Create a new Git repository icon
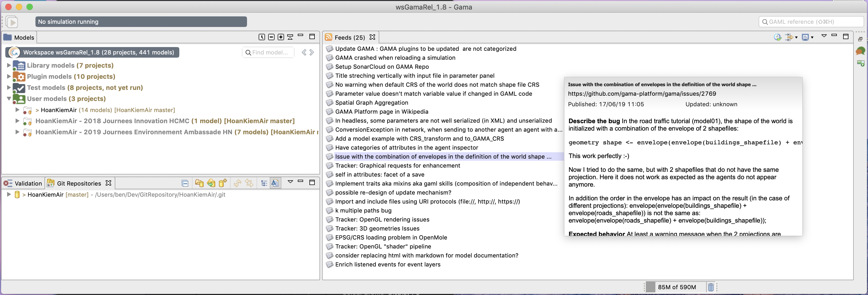Viewport: 868px width, 295px height. tap(223, 183)
